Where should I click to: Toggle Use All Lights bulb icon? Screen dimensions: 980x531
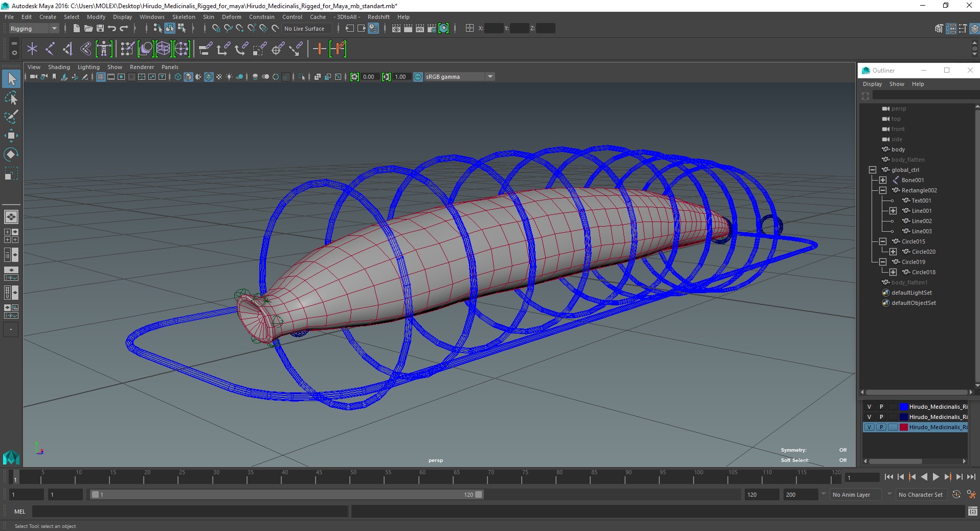229,77
